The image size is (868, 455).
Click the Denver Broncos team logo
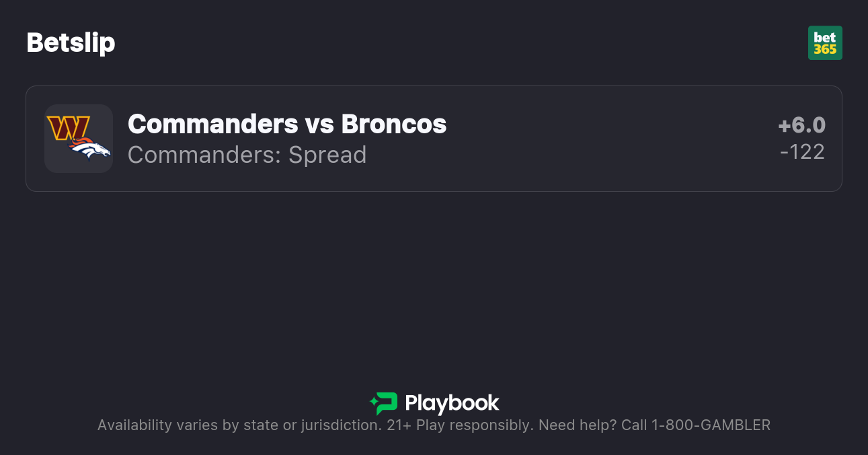point(90,150)
